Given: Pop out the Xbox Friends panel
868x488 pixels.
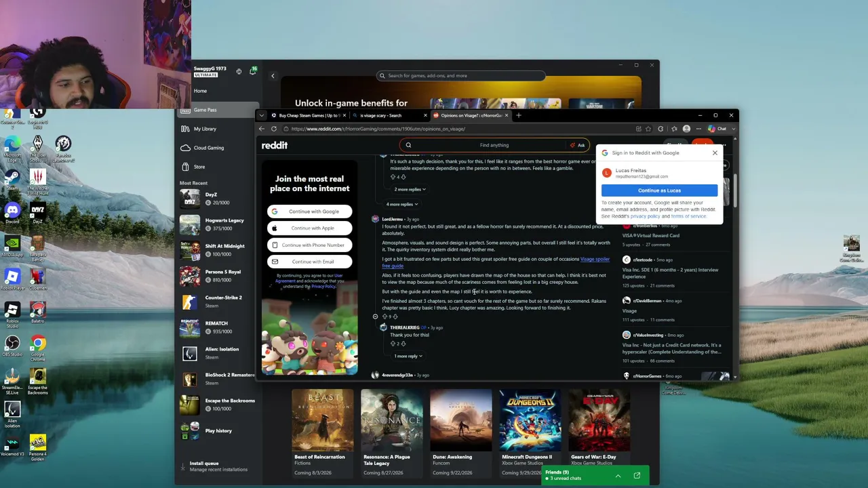Looking at the screenshot, I should pos(637,476).
